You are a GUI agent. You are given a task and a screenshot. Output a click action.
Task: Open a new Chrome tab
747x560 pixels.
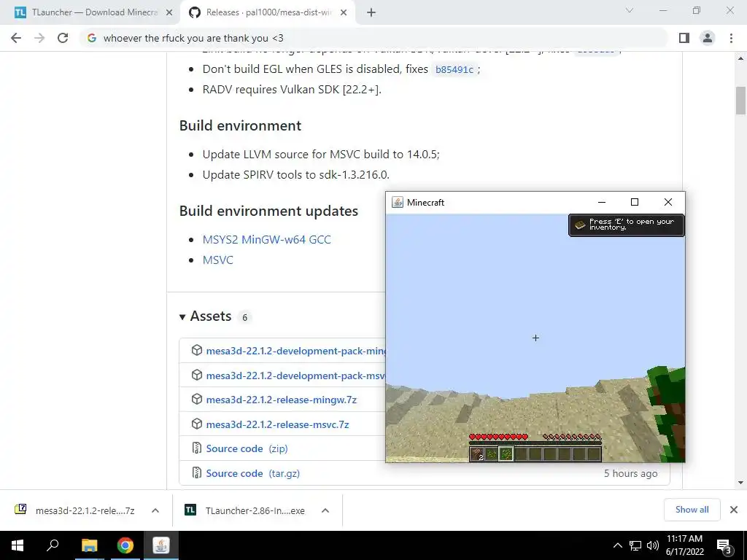click(x=371, y=13)
